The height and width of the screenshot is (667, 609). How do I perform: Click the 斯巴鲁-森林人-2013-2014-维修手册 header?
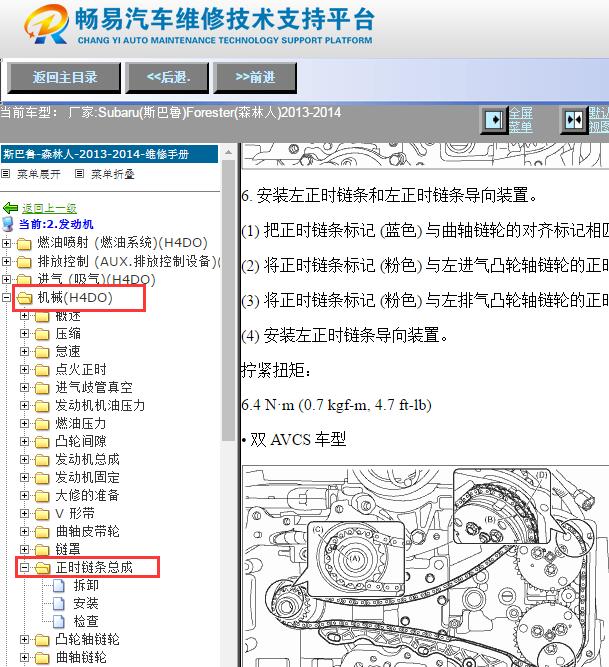point(109,154)
